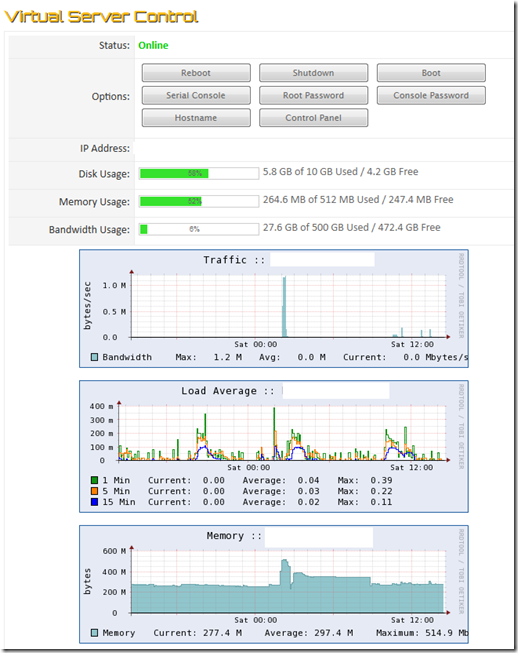Change the Root Password
Viewport: 518px width, 653px height.
(314, 95)
